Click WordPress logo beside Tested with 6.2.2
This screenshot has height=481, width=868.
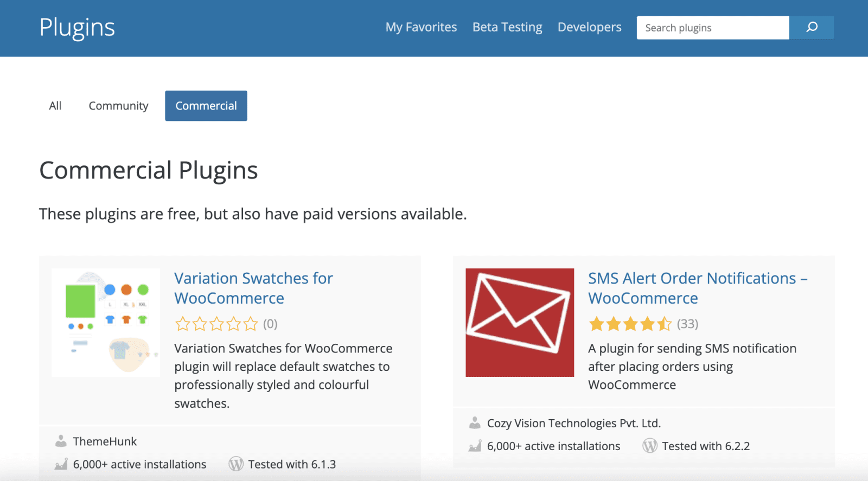(x=650, y=446)
